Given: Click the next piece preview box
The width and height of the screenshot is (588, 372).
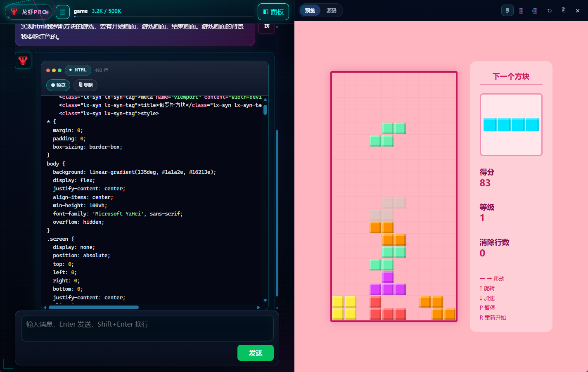Looking at the screenshot, I should 511,125.
